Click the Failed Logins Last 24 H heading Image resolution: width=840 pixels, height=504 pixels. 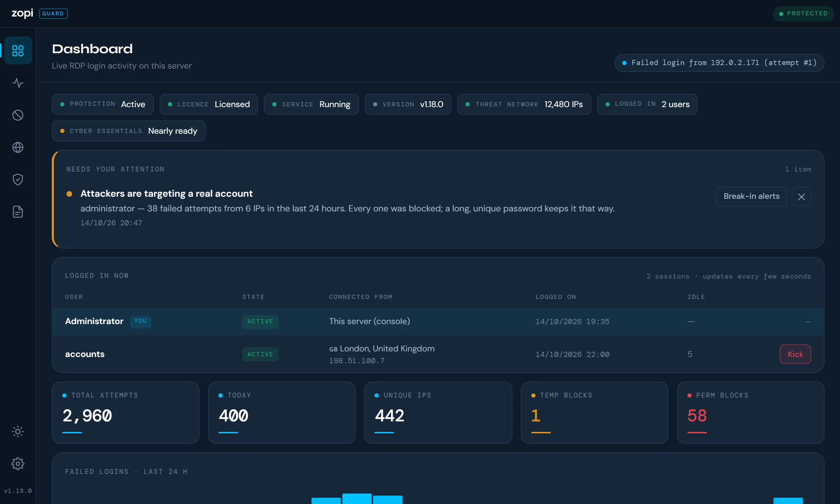point(126,471)
